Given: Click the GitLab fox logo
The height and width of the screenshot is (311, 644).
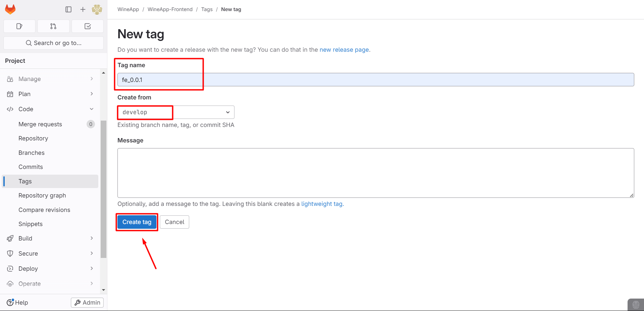Looking at the screenshot, I should (10, 9).
